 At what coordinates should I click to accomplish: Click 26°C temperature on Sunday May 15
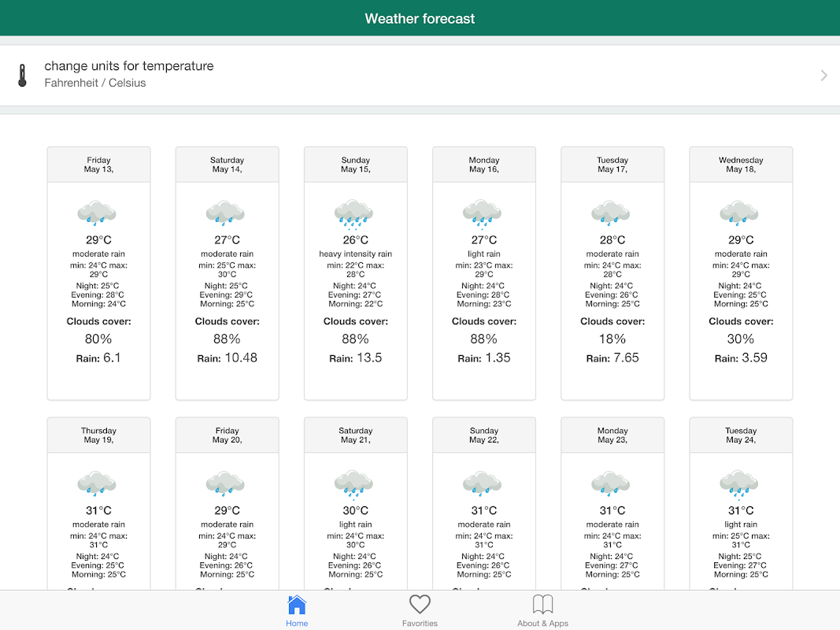pos(356,240)
